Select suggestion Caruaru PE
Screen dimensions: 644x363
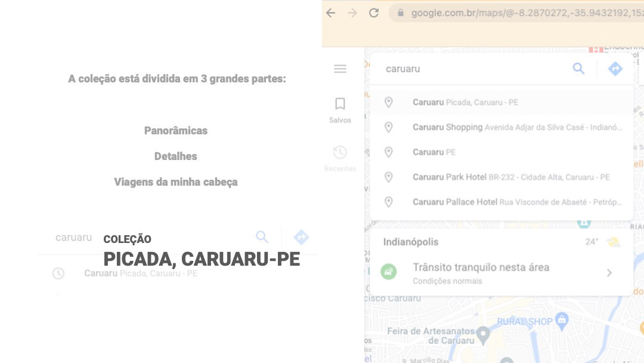click(502, 152)
